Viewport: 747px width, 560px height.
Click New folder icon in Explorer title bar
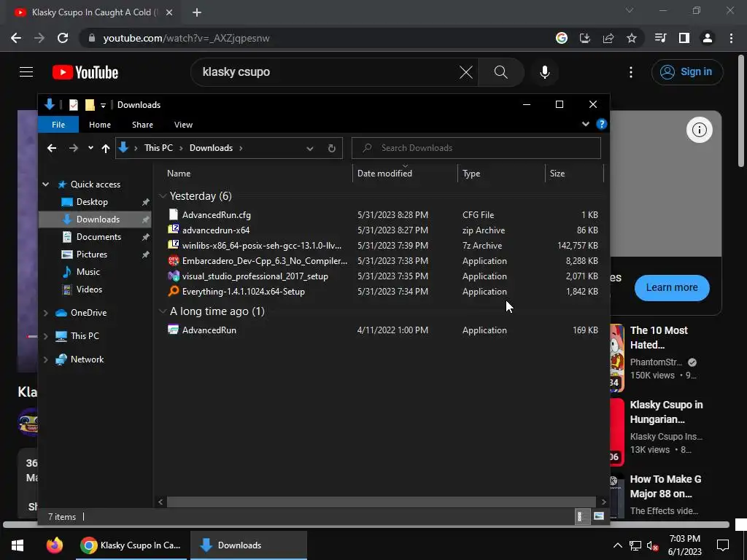tap(90, 105)
